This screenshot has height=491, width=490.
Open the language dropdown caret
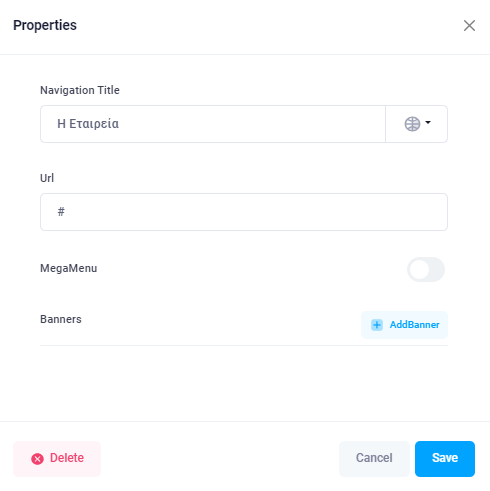coord(428,123)
